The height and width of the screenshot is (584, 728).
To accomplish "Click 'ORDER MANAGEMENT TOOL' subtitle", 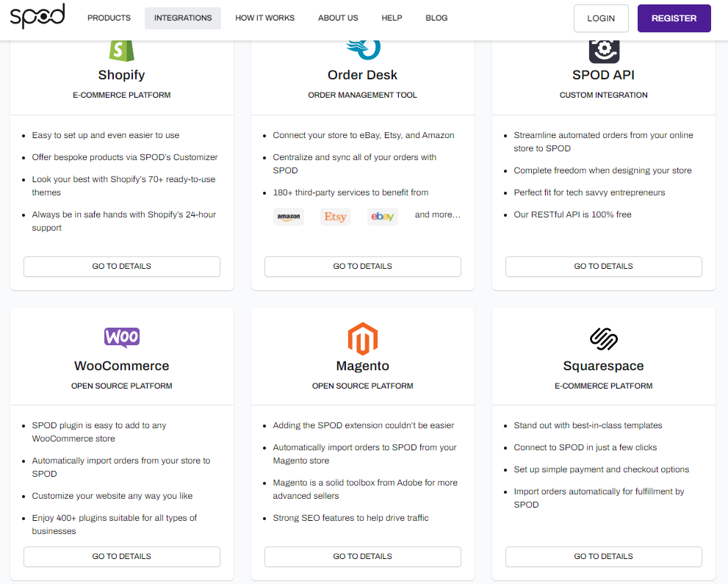I will [x=363, y=95].
